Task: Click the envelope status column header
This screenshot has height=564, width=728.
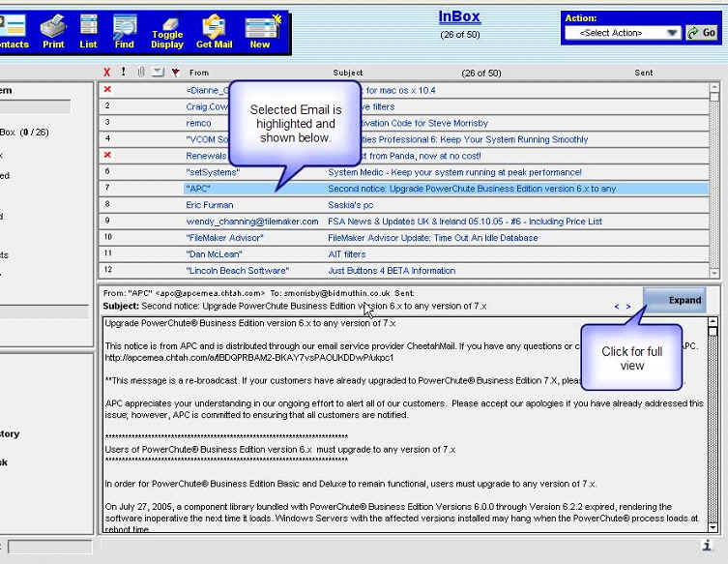Action: click(x=158, y=72)
